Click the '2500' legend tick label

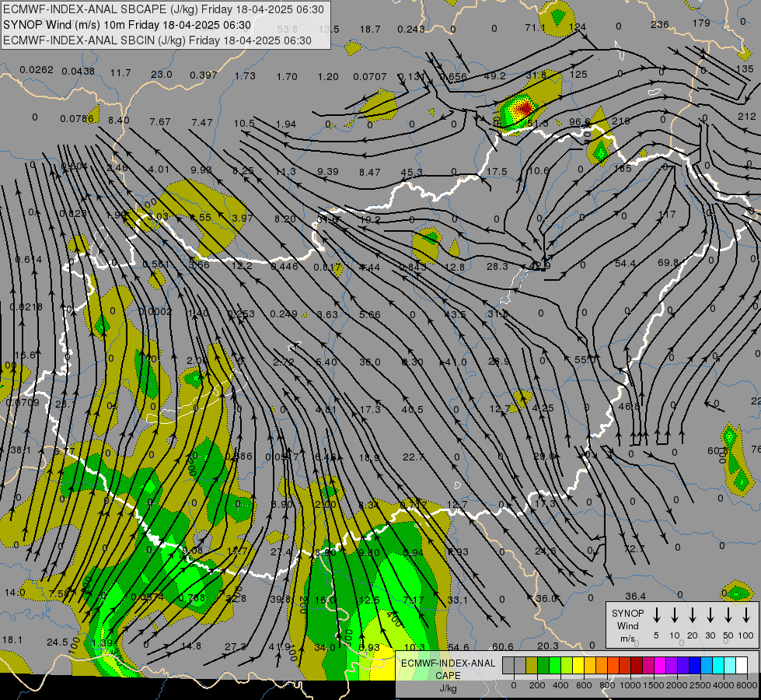(700, 685)
